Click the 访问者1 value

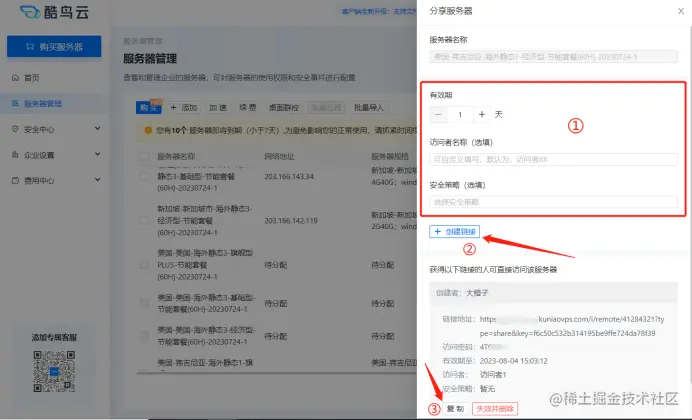pyautogui.click(x=493, y=375)
